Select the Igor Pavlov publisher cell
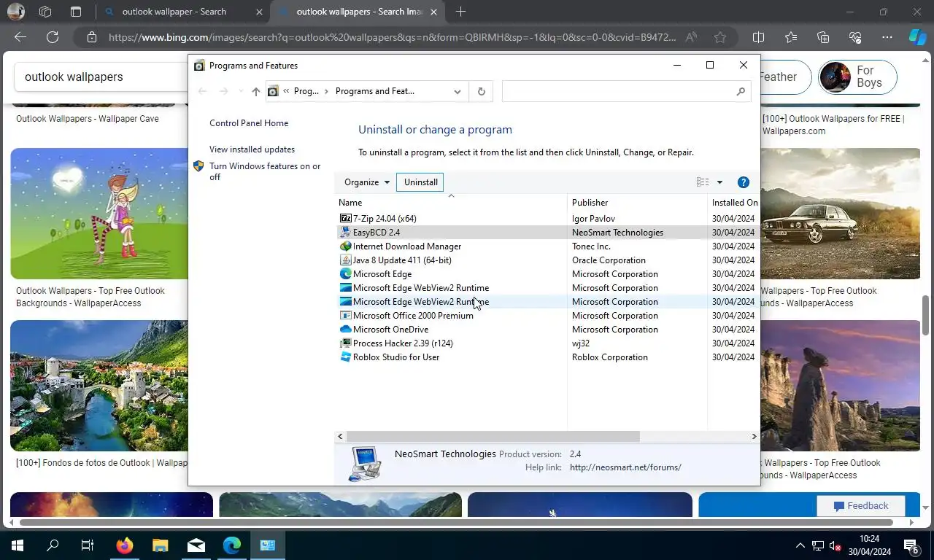934x560 pixels. point(593,218)
